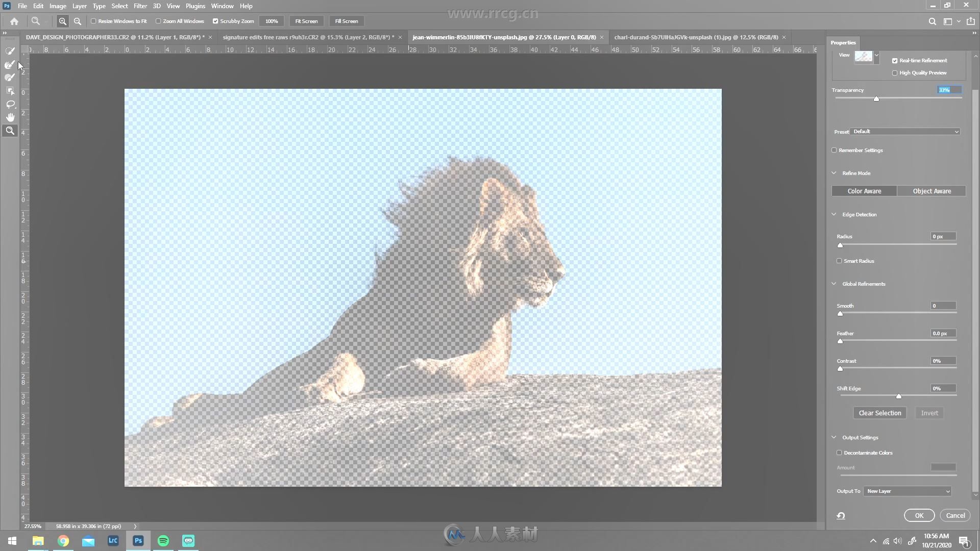Collapse the Output Settings section
Image resolution: width=980 pixels, height=551 pixels.
pos(834,438)
